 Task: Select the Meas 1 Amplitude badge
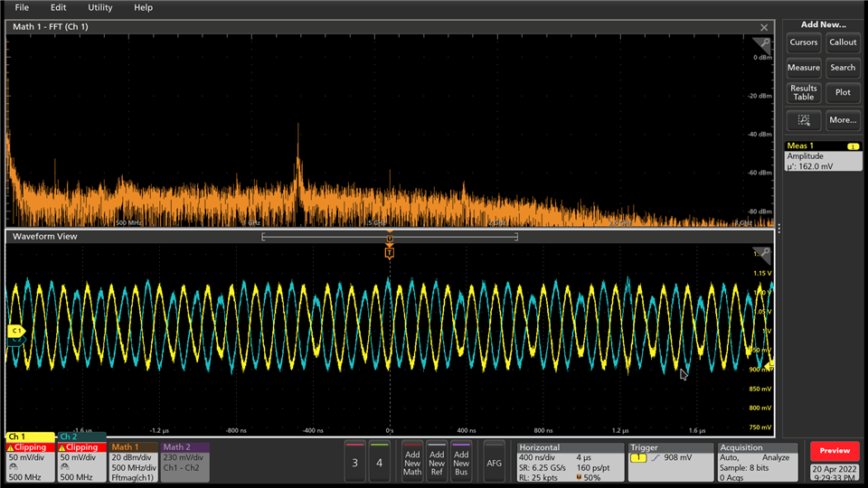(x=822, y=156)
